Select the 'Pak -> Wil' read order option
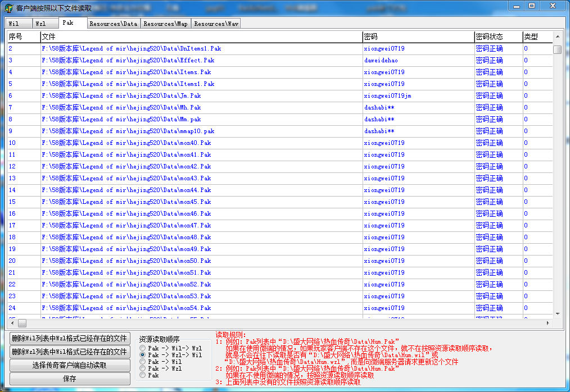The height and width of the screenshot is (392, 570). pyautogui.click(x=143, y=362)
